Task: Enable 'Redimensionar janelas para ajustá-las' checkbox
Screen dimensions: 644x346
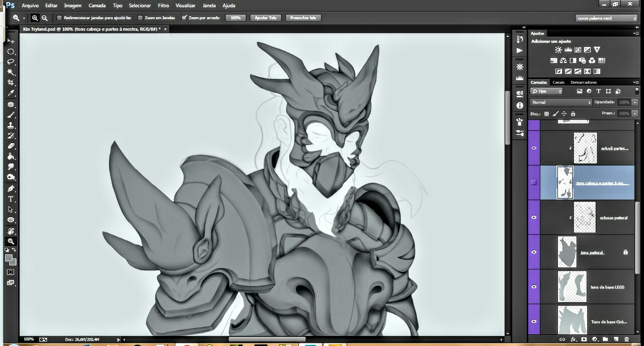Action: tap(59, 18)
